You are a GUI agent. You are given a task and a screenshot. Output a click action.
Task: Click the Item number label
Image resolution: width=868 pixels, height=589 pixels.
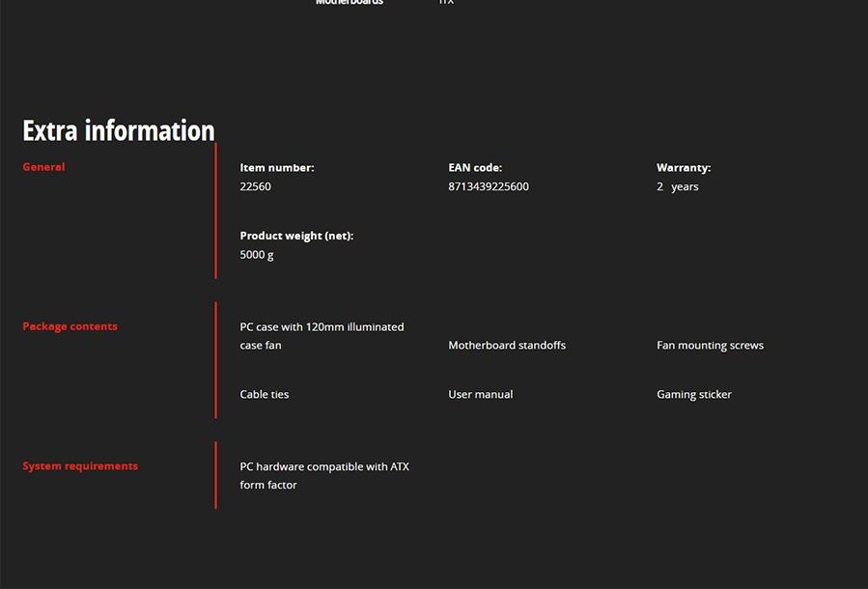(276, 168)
